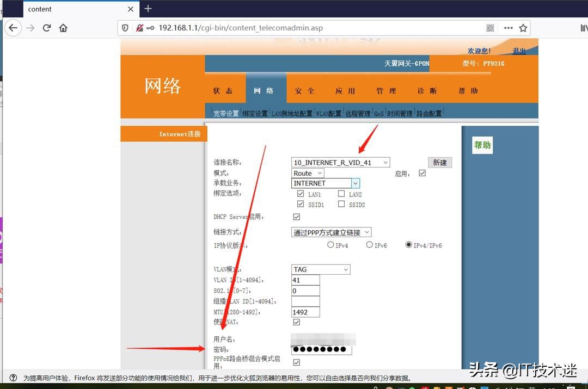The height and width of the screenshot is (389, 588).
Task: Click the tracking protection shield icon
Action: (x=126, y=28)
